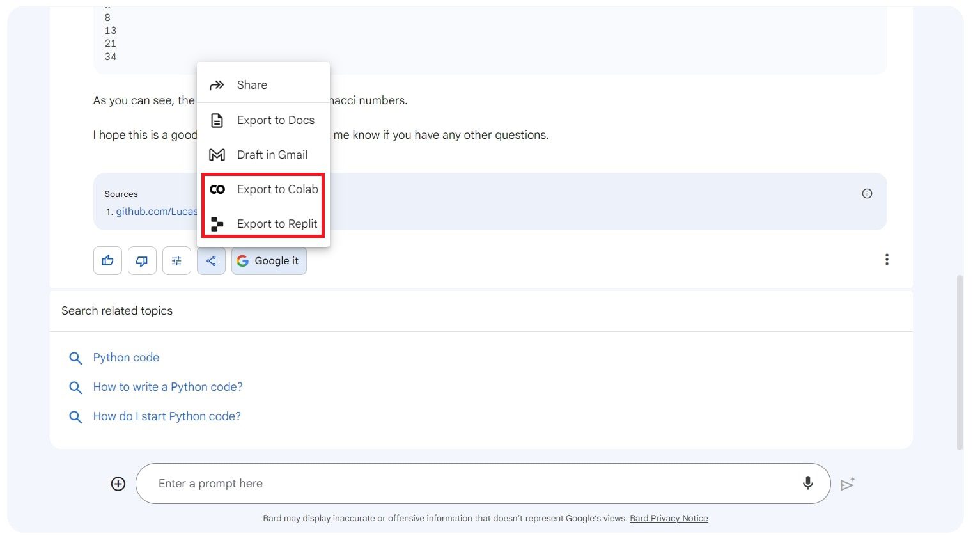Click the thumbs up response button
Image resolution: width=980 pixels, height=536 pixels.
[107, 261]
